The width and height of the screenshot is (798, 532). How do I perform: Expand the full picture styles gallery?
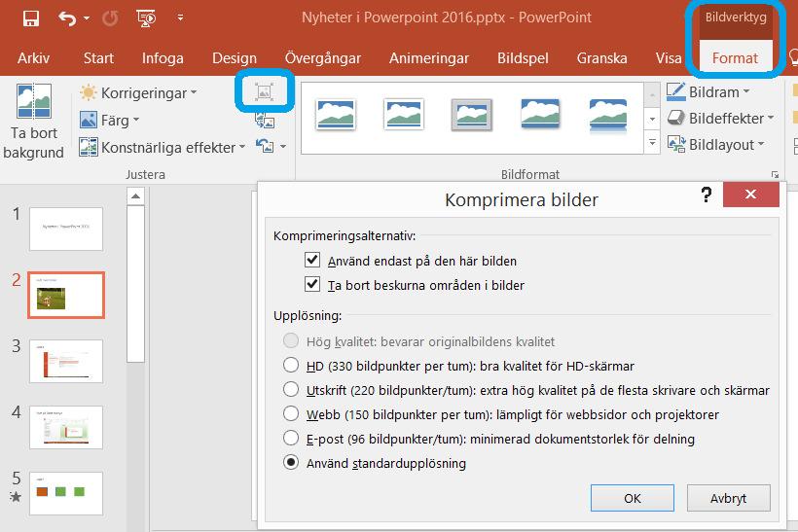tap(652, 143)
